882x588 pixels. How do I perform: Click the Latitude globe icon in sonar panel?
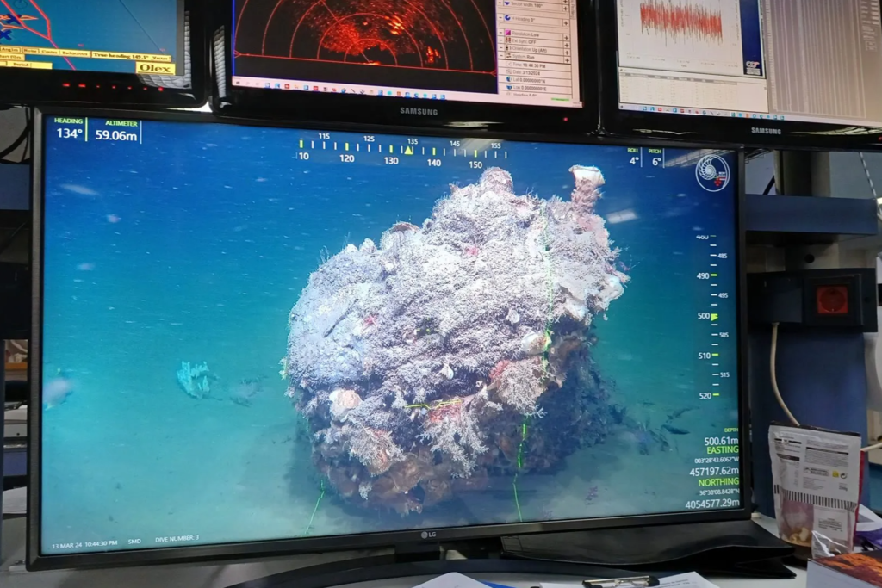coord(507,79)
